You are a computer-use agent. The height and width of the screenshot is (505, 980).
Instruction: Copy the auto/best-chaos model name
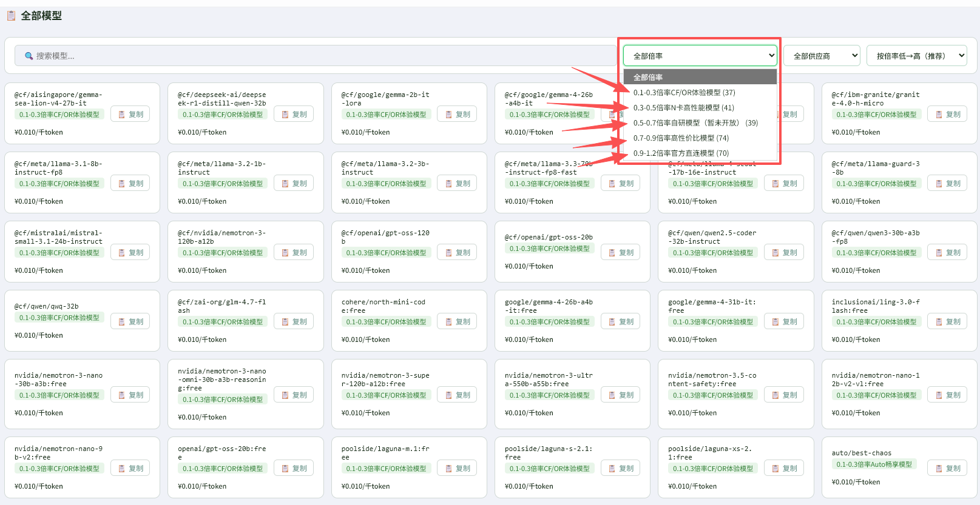click(947, 468)
